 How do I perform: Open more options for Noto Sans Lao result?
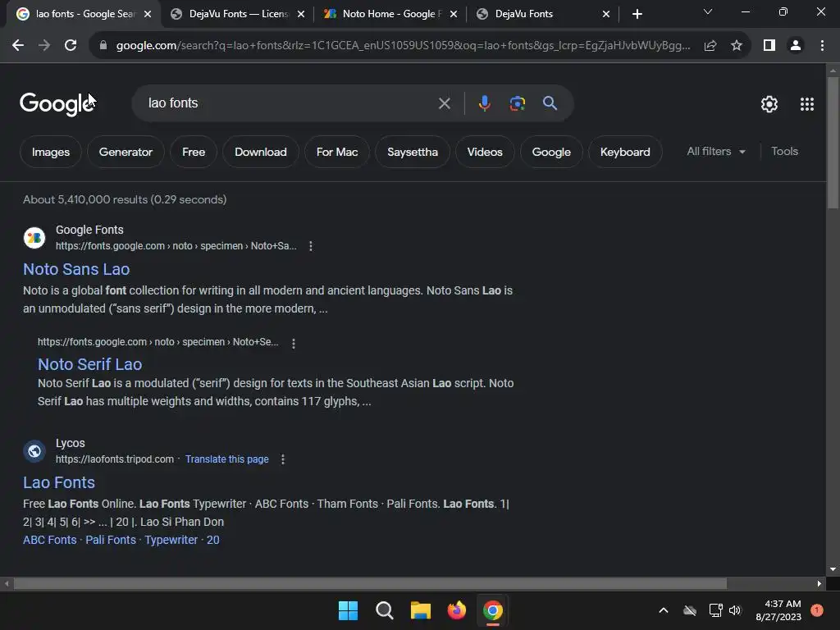click(311, 246)
